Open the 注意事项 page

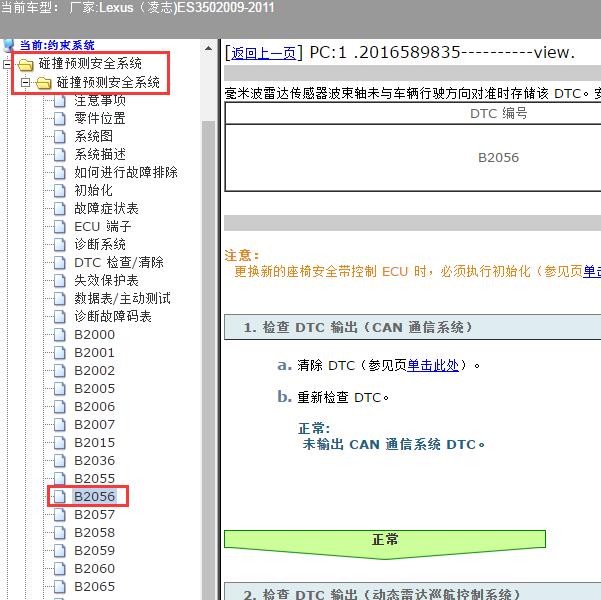100,100
